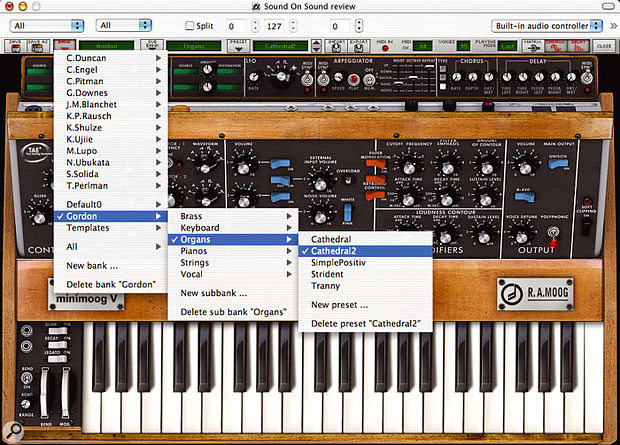Click the Glide knob in Controllers
The height and width of the screenshot is (445, 620).
point(39,216)
